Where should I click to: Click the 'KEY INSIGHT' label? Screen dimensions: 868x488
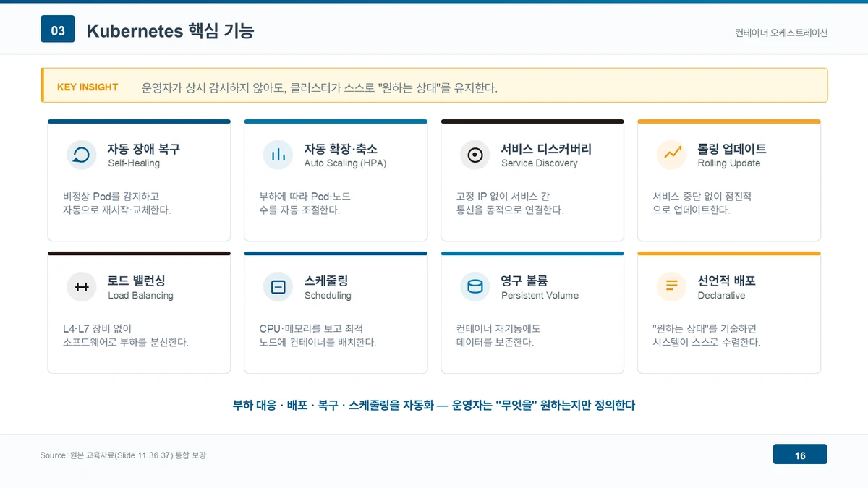pyautogui.click(x=88, y=87)
